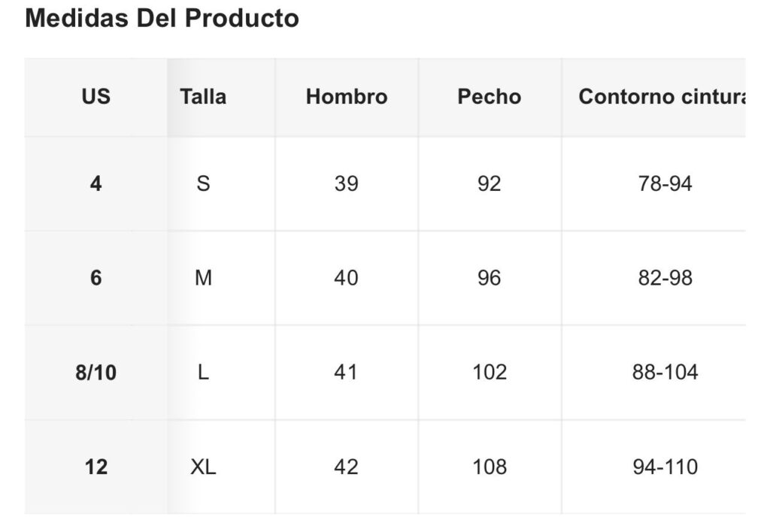Viewport: 770px width, 532px height.
Task: Click chest value 108
Action: (489, 467)
